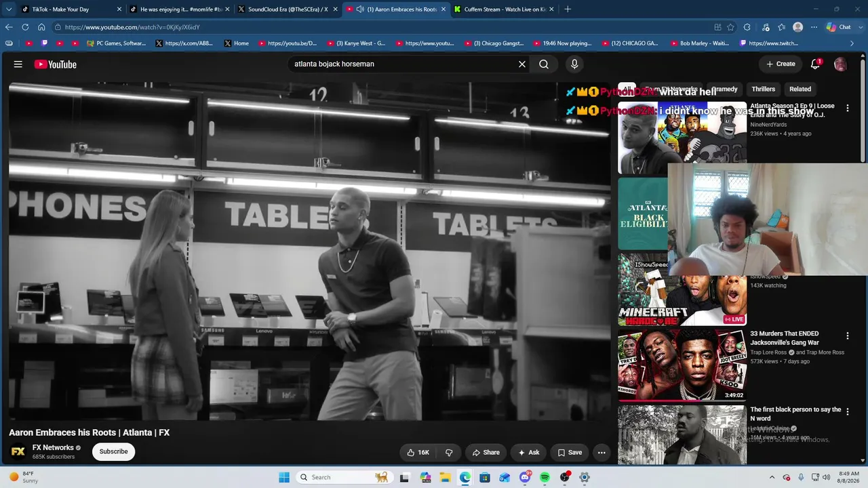Share the current video

point(486,453)
